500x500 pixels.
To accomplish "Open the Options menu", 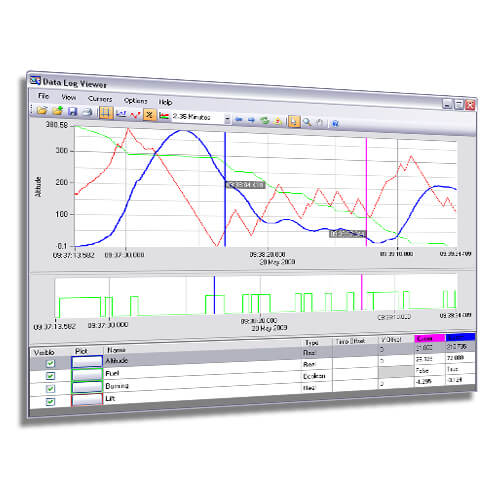I will (x=136, y=101).
